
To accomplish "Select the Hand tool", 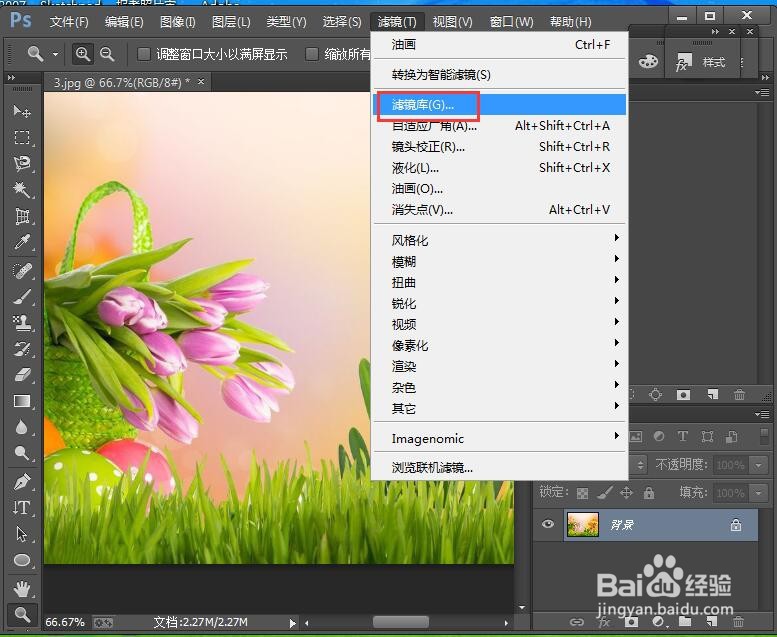I will point(22,589).
